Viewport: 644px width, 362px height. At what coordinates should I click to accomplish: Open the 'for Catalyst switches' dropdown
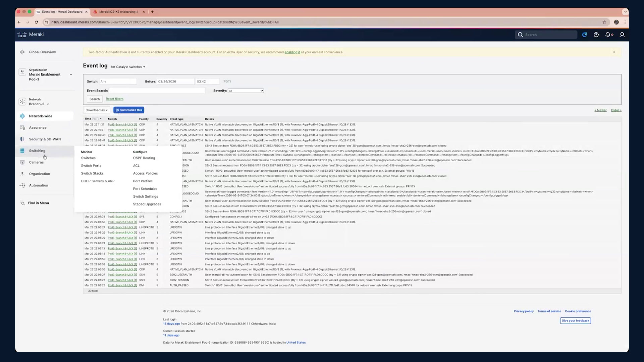[x=128, y=67]
